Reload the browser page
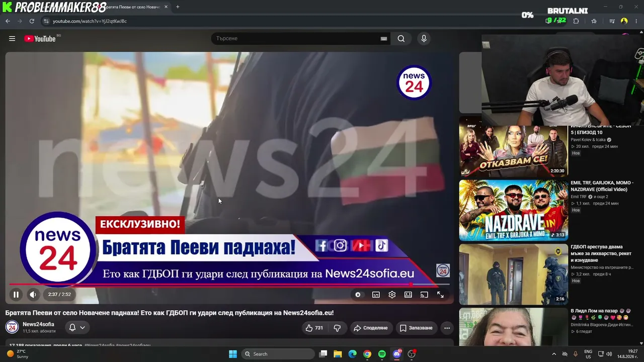This screenshot has width=644, height=362. point(32,21)
